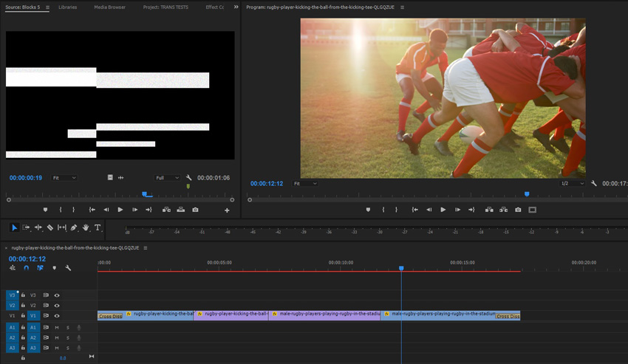
Task: Go to Out point in Source monitor
Action: coord(149,210)
